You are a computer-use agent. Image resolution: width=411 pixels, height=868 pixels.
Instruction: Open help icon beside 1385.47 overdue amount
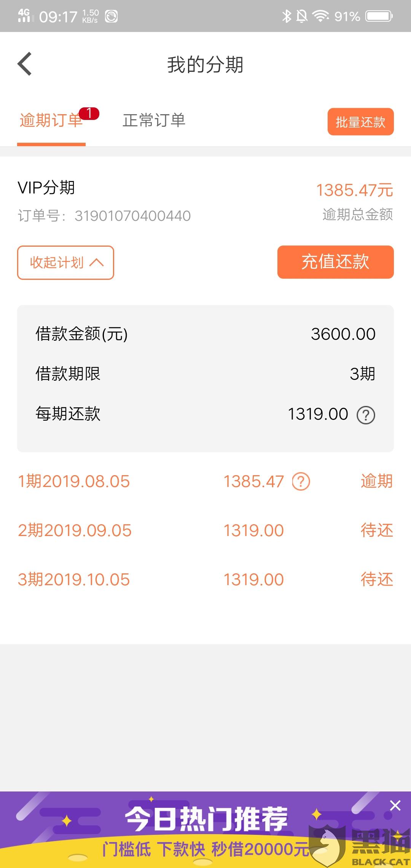[301, 482]
